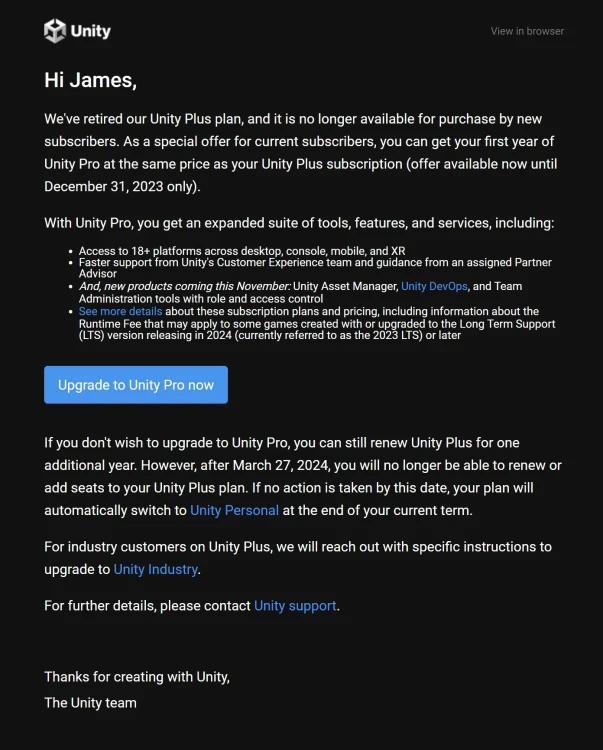
Task: Click the Unity cube logo icon
Action: 55,31
